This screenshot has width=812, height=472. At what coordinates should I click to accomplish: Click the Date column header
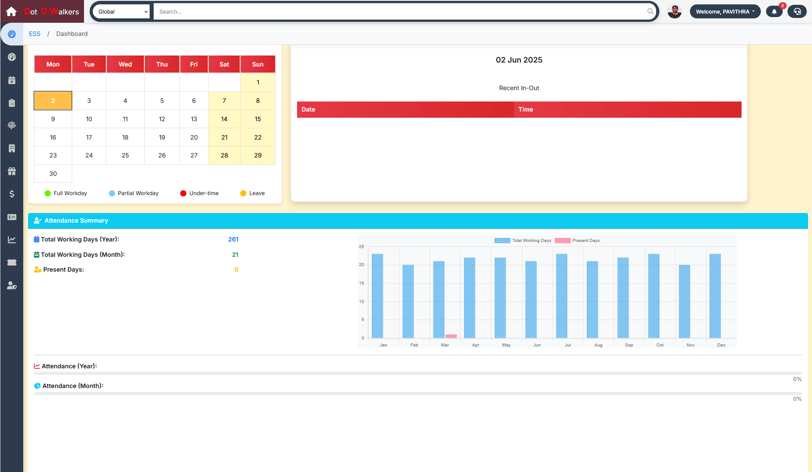pos(405,109)
